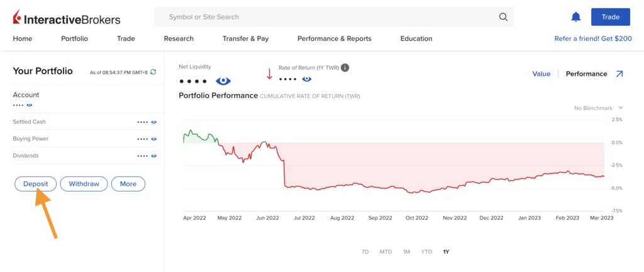The width and height of the screenshot is (644, 272).
Task: Switch to the Value chart tab
Action: [541, 73]
